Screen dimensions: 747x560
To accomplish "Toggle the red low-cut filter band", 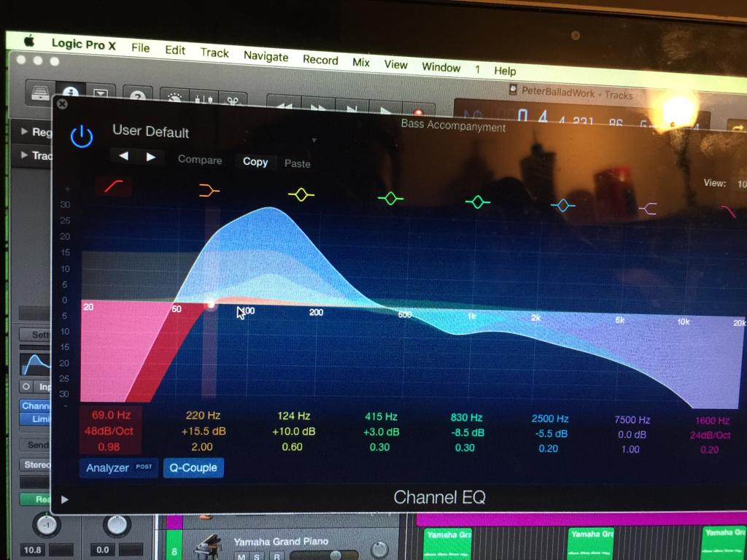I will [x=113, y=186].
